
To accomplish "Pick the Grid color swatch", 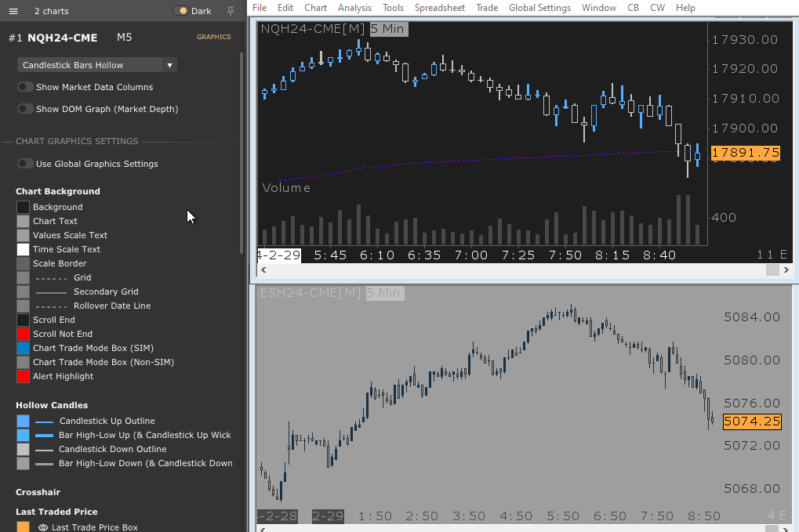I will click(23, 277).
